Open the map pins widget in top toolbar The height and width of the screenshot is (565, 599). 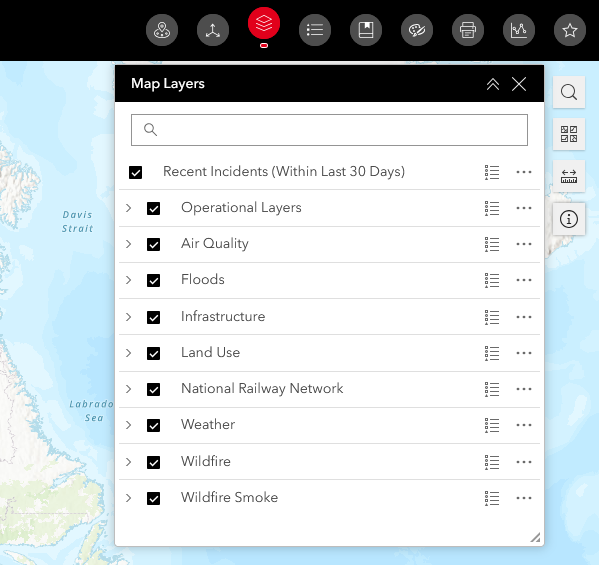162,30
